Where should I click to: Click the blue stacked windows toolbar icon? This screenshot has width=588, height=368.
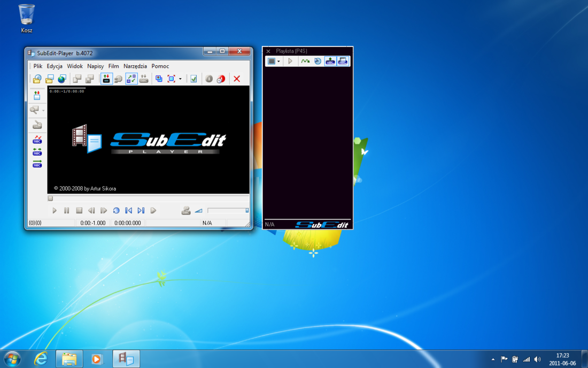click(x=159, y=79)
